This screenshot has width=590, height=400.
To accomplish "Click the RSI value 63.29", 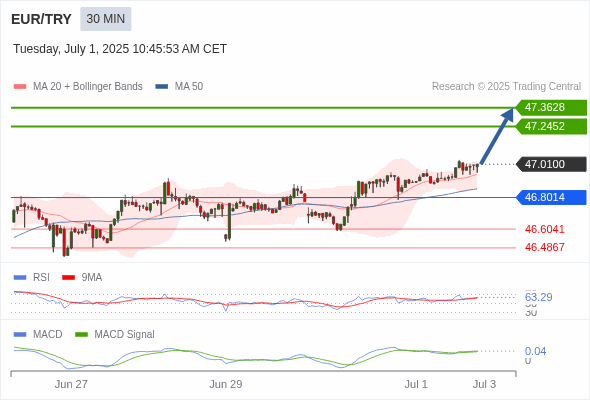I will pos(538,297).
